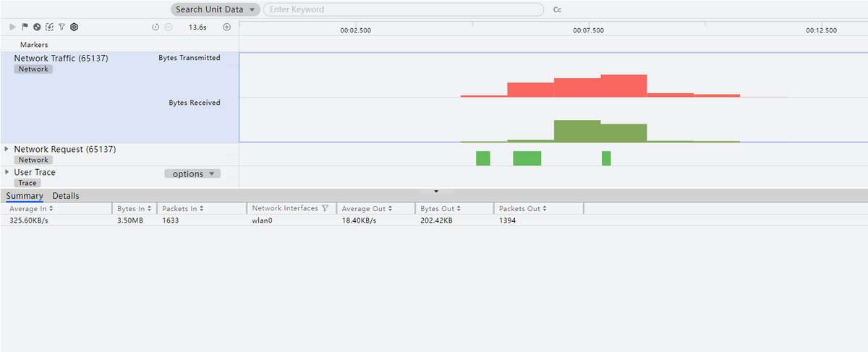Click the play button in the toolbar
The width and height of the screenshot is (868, 352).
coord(12,27)
